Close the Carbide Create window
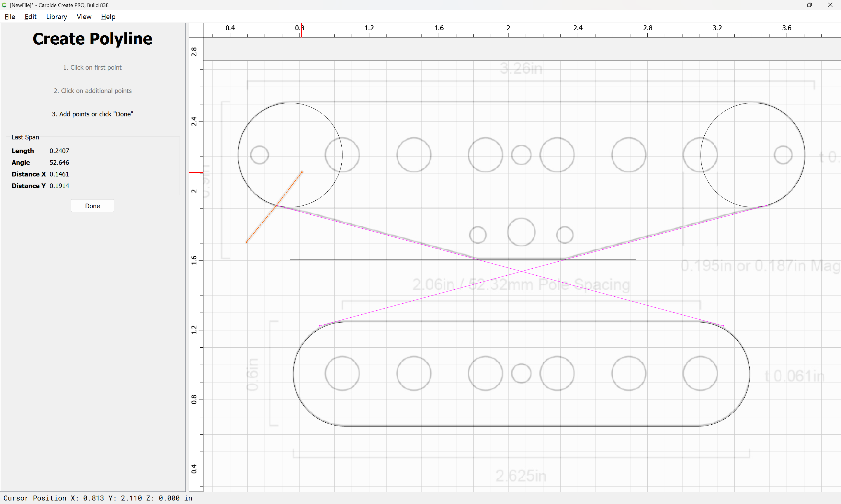The height and width of the screenshot is (504, 841). (x=830, y=5)
